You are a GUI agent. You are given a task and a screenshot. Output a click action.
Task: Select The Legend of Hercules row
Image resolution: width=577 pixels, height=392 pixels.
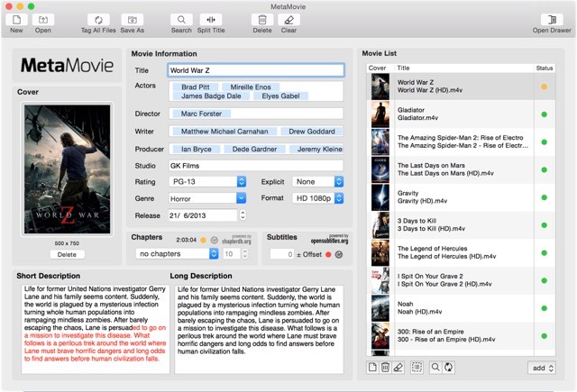[x=461, y=252]
